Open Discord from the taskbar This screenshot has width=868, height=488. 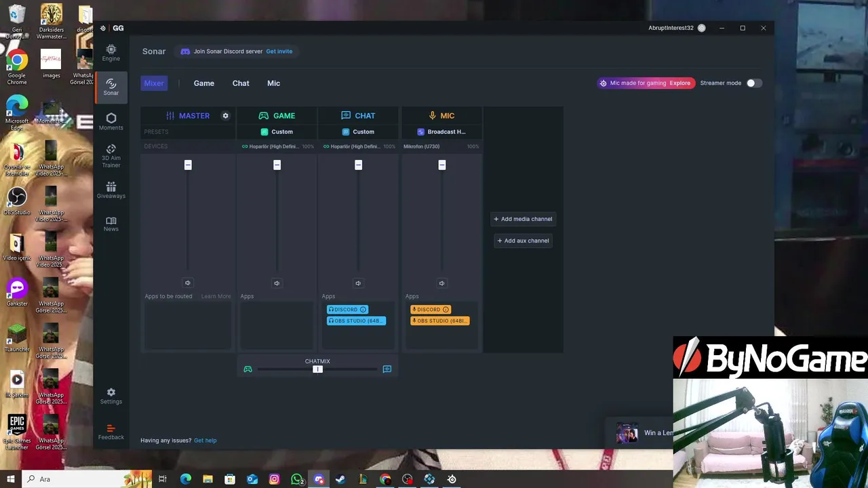pyautogui.click(x=319, y=479)
